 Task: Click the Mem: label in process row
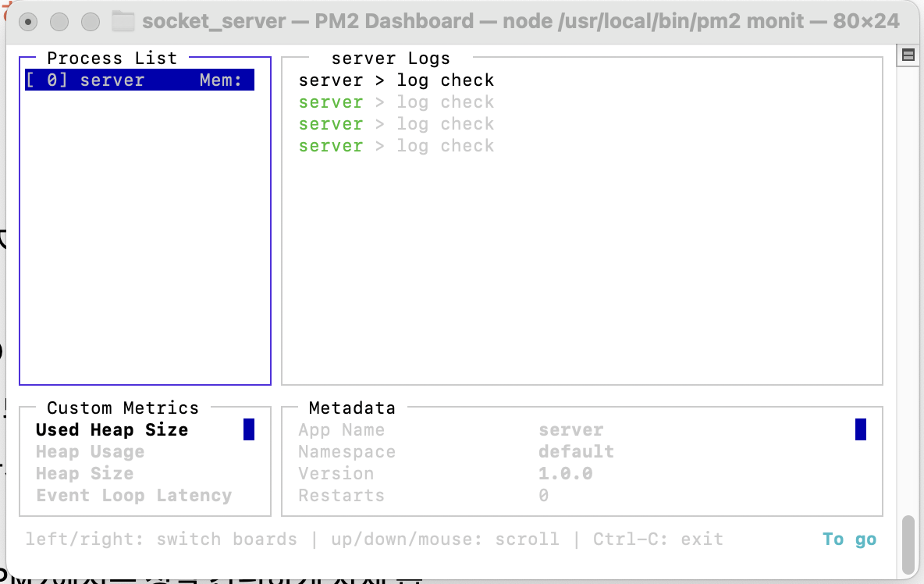pyautogui.click(x=220, y=80)
